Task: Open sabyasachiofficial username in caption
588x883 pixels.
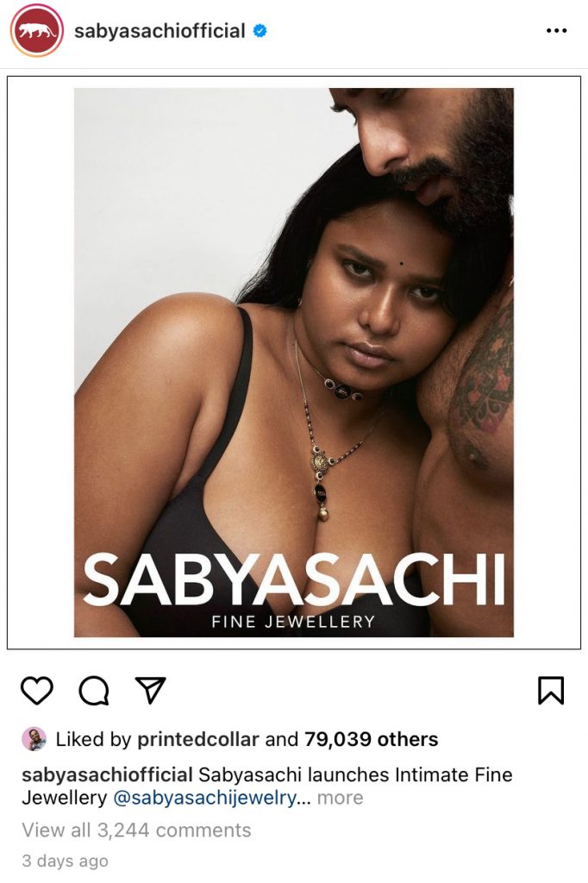Action: point(107,775)
